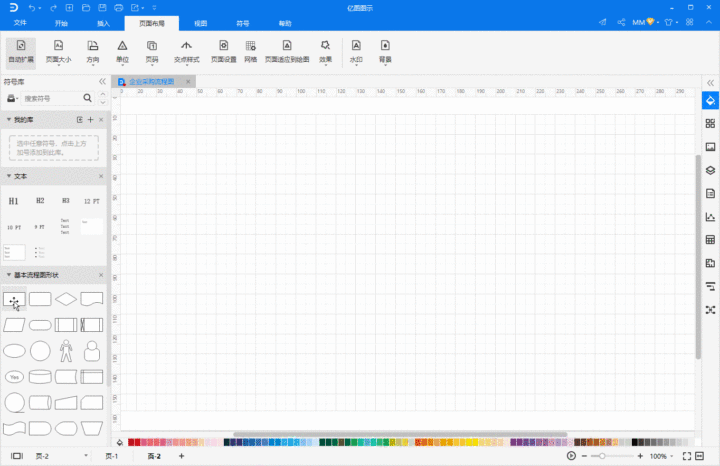Open the 效果 effects dropdown

(326, 53)
